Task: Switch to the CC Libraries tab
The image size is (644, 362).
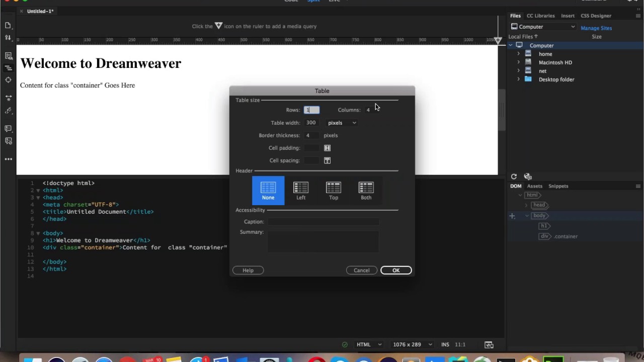Action: coord(540,16)
